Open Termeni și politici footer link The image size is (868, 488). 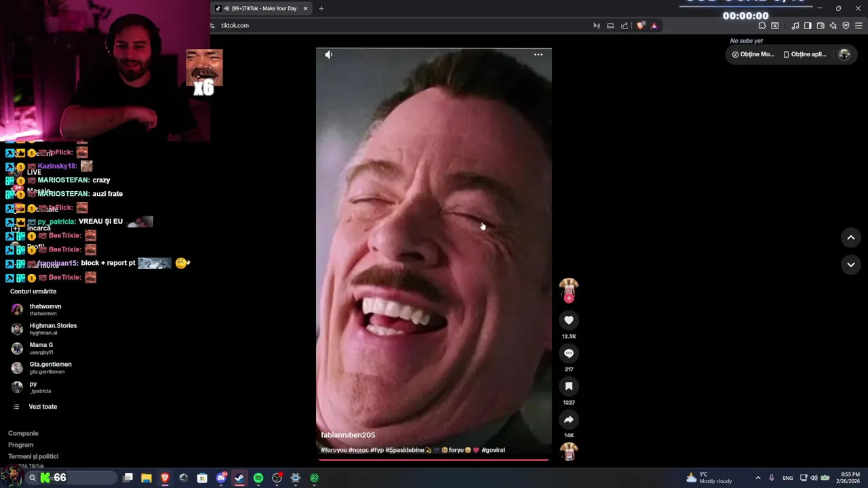[x=33, y=457]
